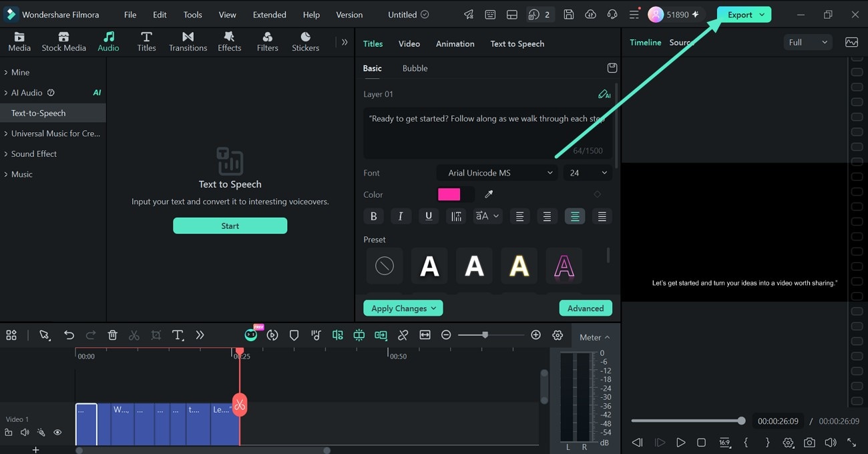Zoom in the timeline with plus icon

tap(535, 335)
